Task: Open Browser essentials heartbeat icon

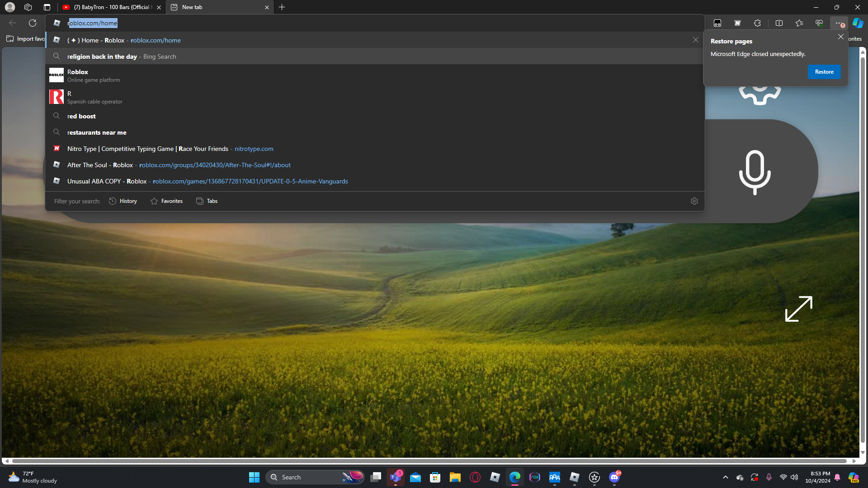Action: (x=819, y=23)
